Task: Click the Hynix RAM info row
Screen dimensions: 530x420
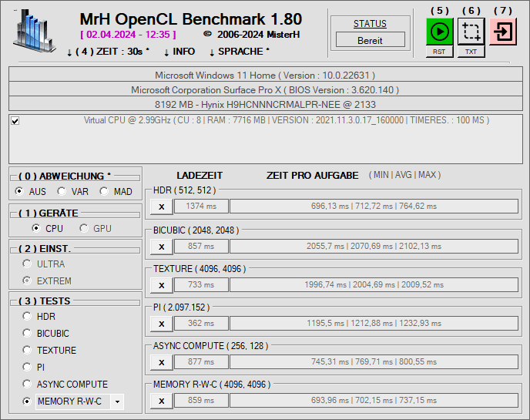Action: [265, 104]
